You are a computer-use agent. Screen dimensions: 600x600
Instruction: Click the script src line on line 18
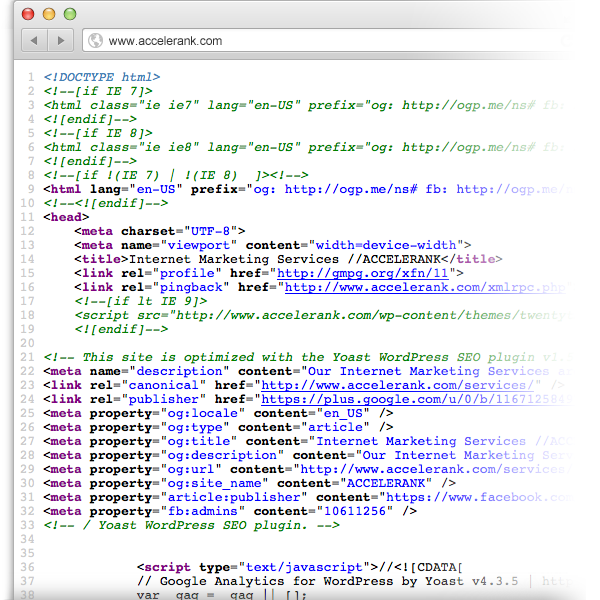(321, 315)
